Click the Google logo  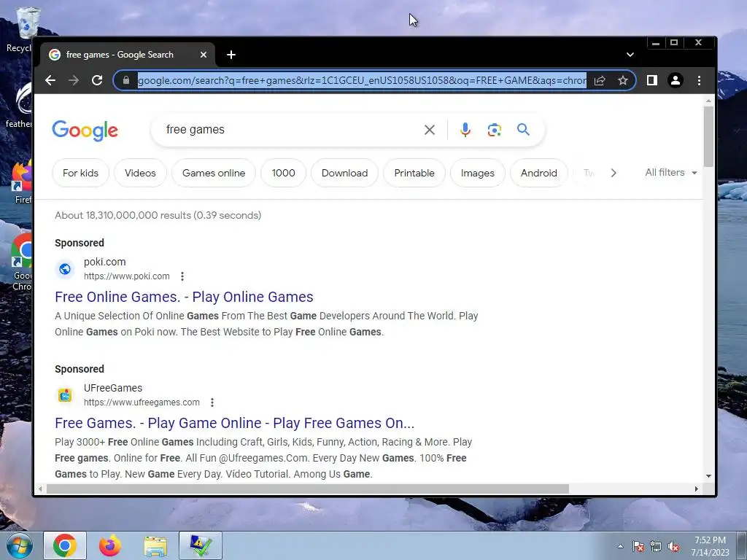coord(85,131)
